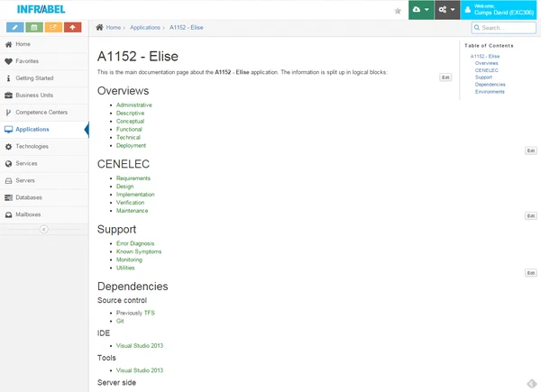Screen dimensions: 541x392
Task: Open the user profile Cumps David menu
Action: (x=499, y=10)
